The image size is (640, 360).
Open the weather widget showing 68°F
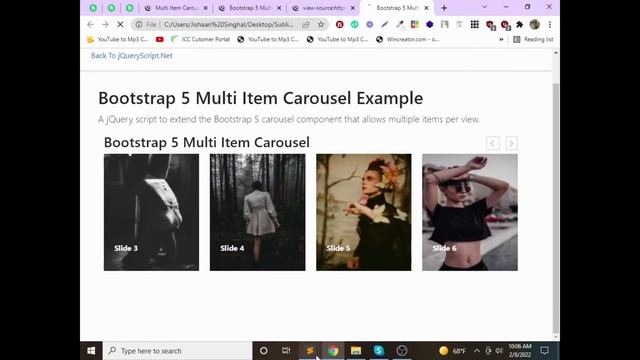point(452,351)
